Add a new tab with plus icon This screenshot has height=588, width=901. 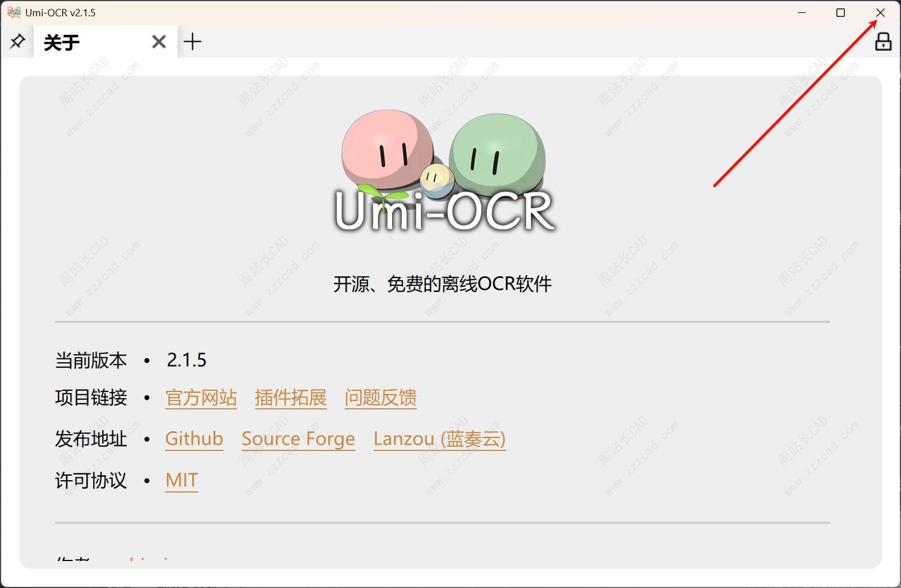pyautogui.click(x=193, y=42)
